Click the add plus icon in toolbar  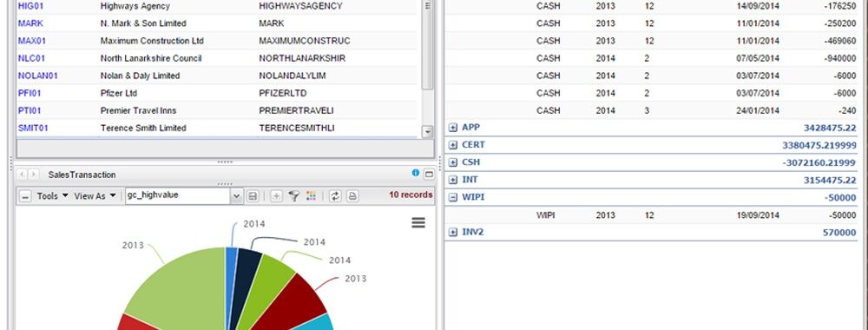point(276,195)
